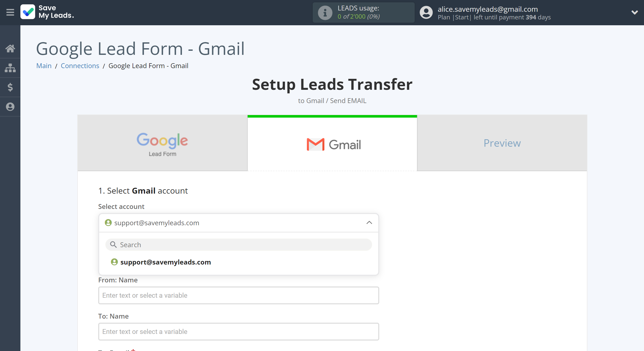Go to the Home sidebar icon
This screenshot has height=351, width=644.
pyautogui.click(x=10, y=48)
